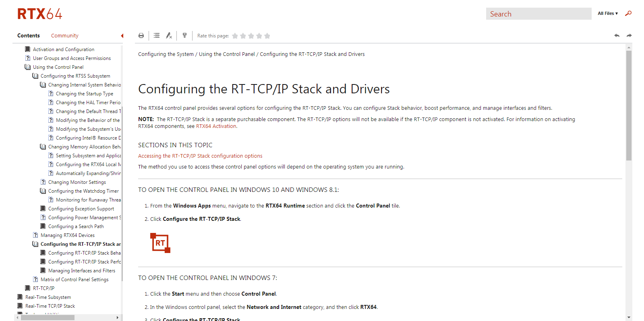Open the RTX64 Activation link
This screenshot has height=321, width=644.
click(x=216, y=126)
